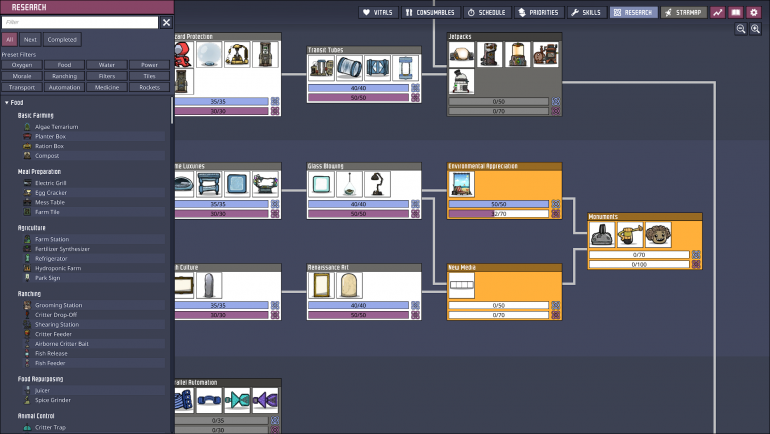Apply the Morale preset filter
Viewport: 770px width, 434px height.
pyautogui.click(x=22, y=76)
